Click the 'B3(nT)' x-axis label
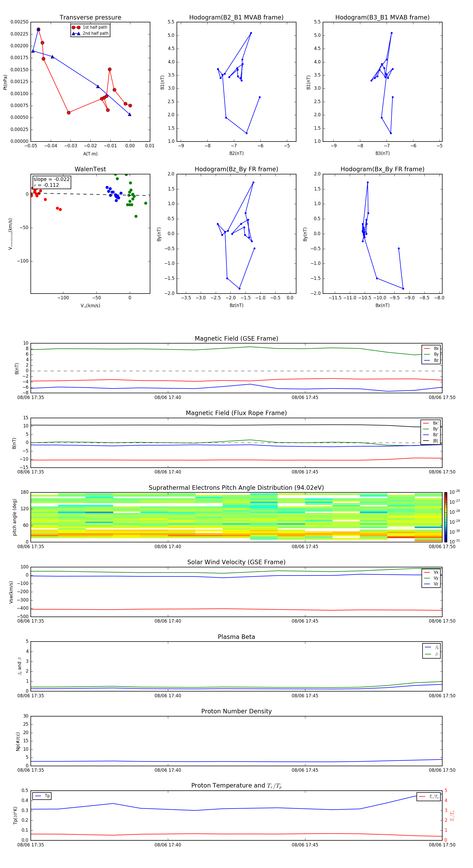The width and height of the screenshot is (473, 868). coord(382,153)
